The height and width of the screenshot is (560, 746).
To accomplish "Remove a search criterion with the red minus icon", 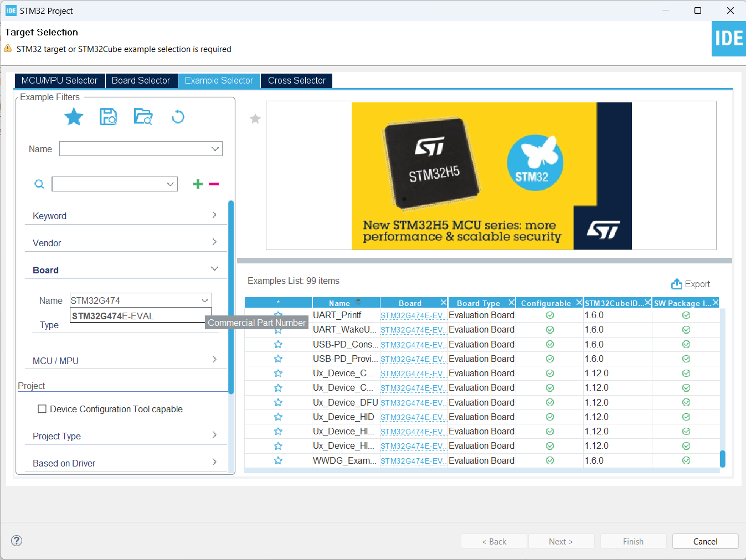I will [x=214, y=184].
